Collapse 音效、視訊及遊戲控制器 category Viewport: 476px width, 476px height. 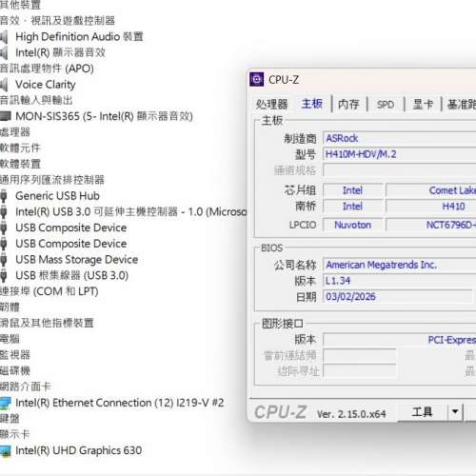click(57, 21)
